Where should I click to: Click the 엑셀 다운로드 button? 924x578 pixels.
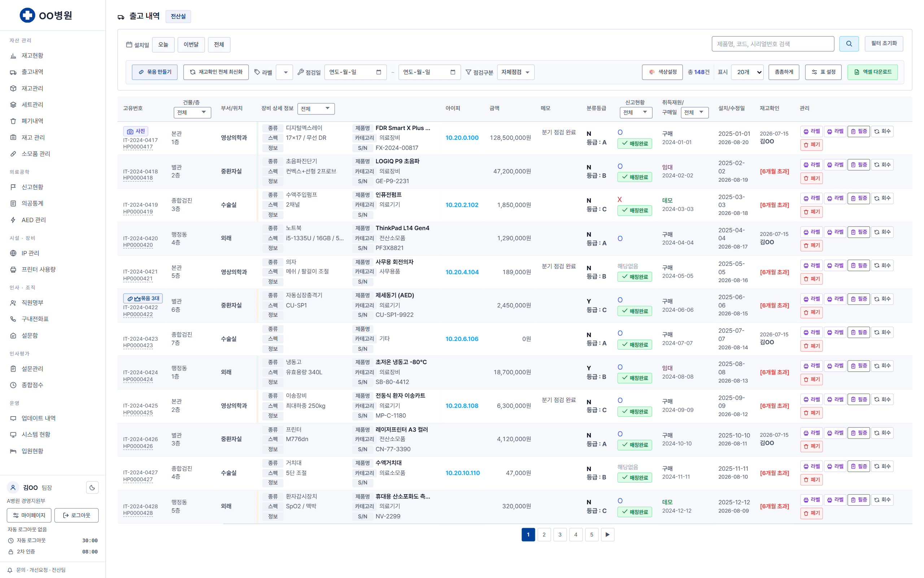tap(872, 72)
